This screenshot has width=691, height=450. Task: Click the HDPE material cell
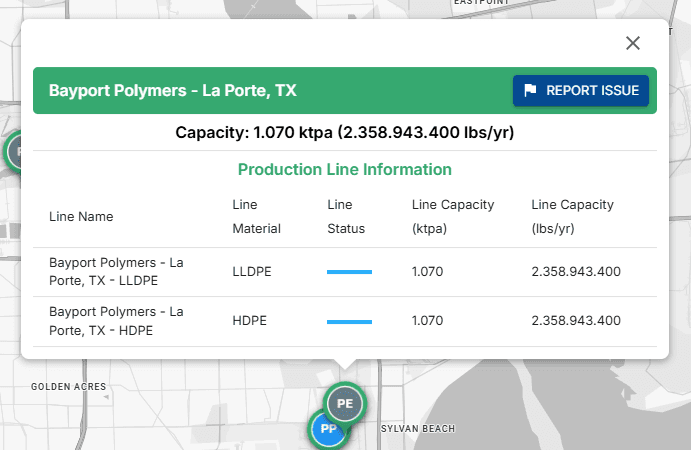(x=249, y=320)
